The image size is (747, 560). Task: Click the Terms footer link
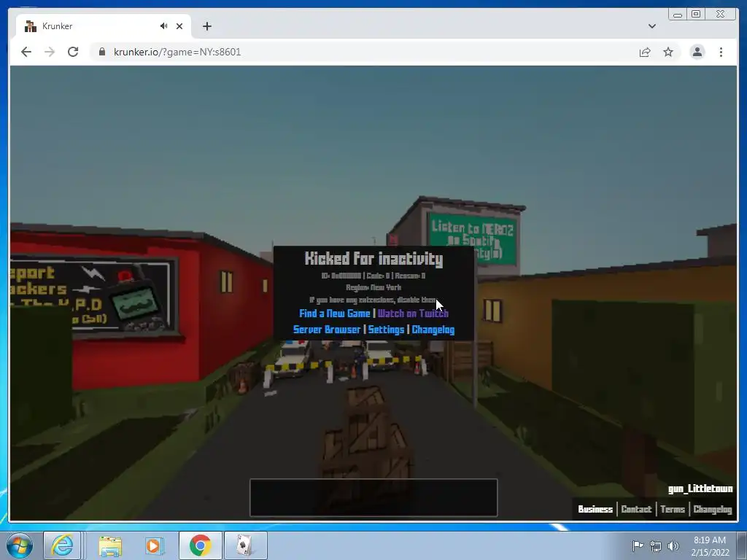(672, 509)
